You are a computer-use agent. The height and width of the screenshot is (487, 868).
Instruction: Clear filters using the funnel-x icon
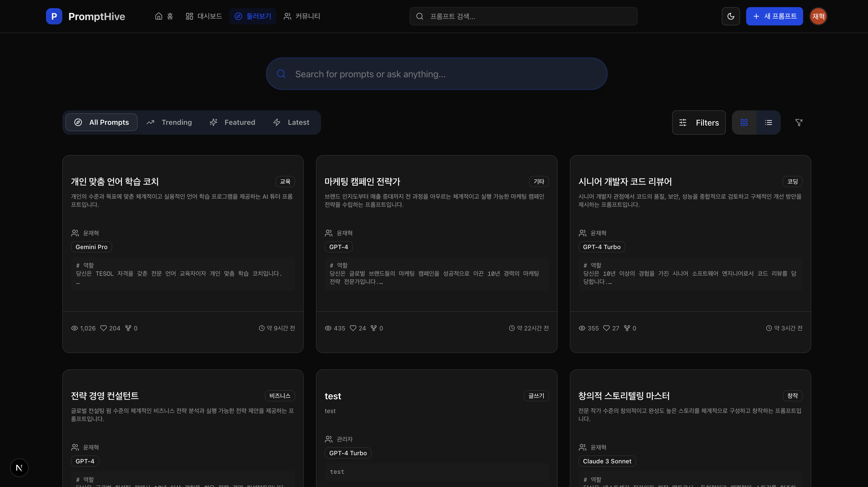(799, 123)
